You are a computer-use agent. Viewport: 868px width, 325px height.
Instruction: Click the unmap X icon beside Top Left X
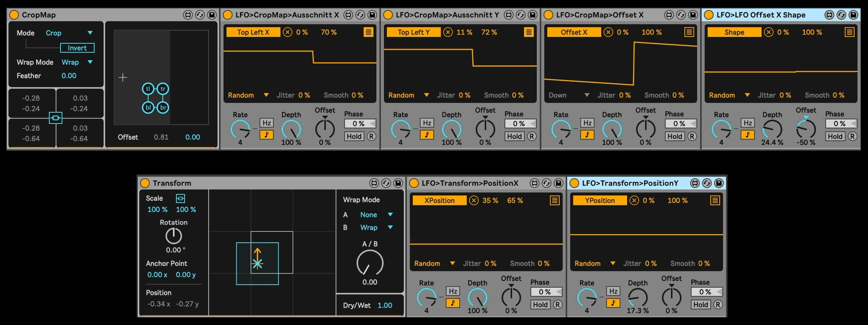click(288, 32)
